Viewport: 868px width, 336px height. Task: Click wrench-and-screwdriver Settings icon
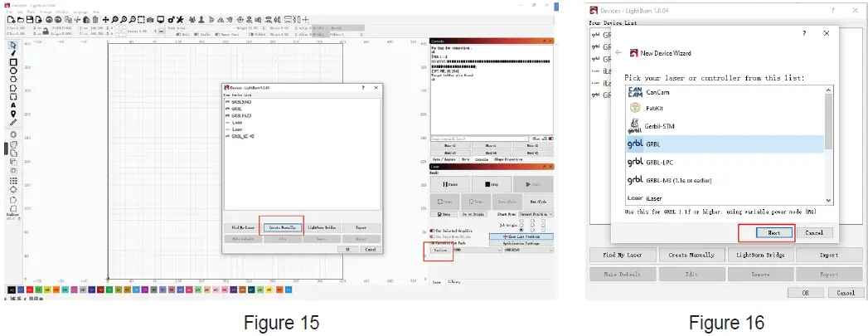click(180, 20)
